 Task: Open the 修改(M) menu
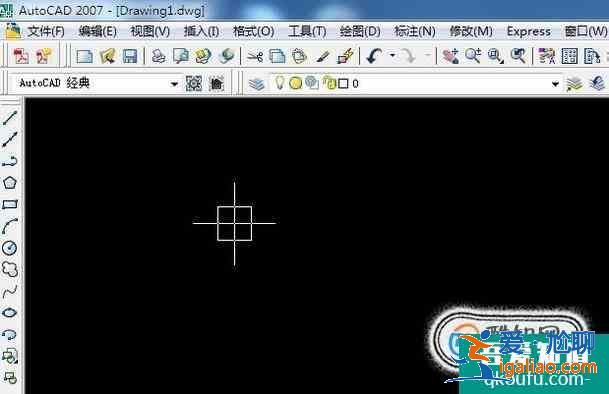click(470, 31)
